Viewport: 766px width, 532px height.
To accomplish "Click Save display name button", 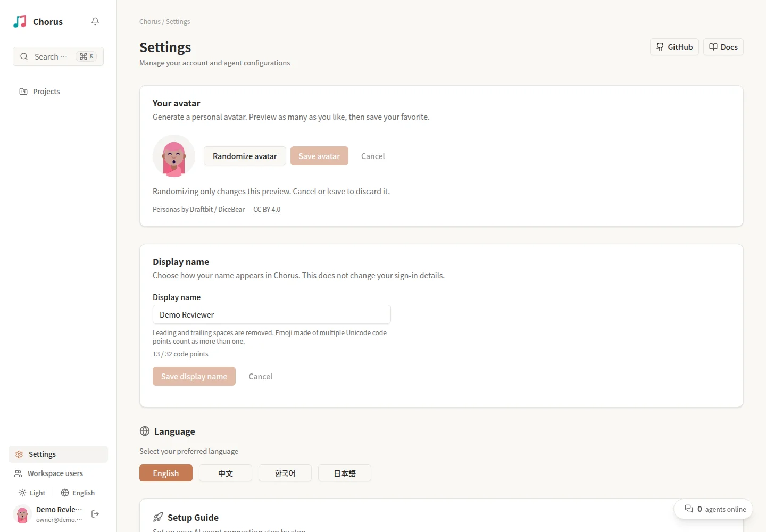I will [x=194, y=376].
